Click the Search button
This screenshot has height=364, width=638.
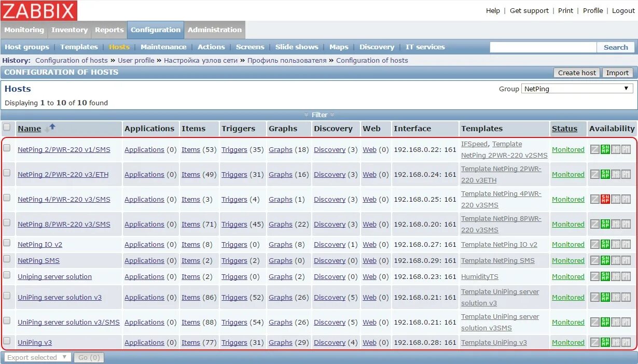tap(616, 47)
